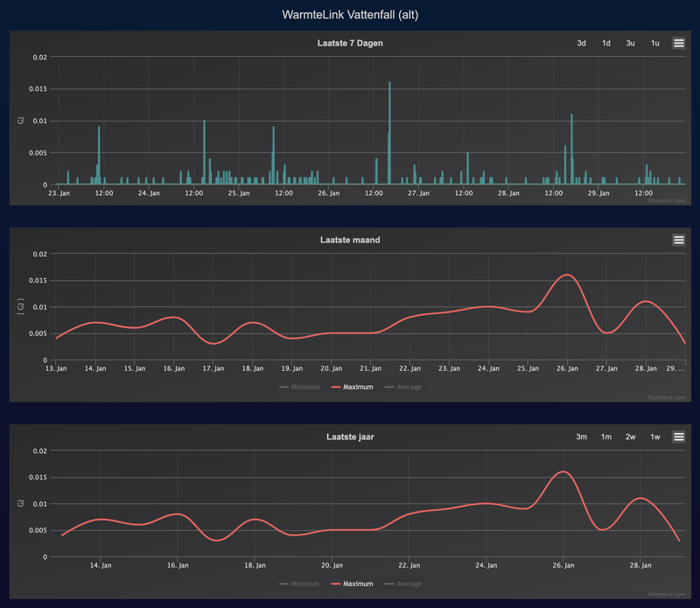Viewport: 700px width, 608px height.
Task: Zoom 7-day chart to 1u
Action: [x=654, y=43]
